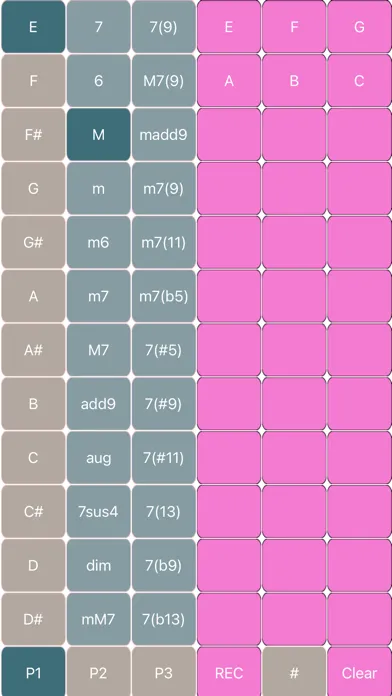Clear the recorded chord pads

pyautogui.click(x=360, y=672)
